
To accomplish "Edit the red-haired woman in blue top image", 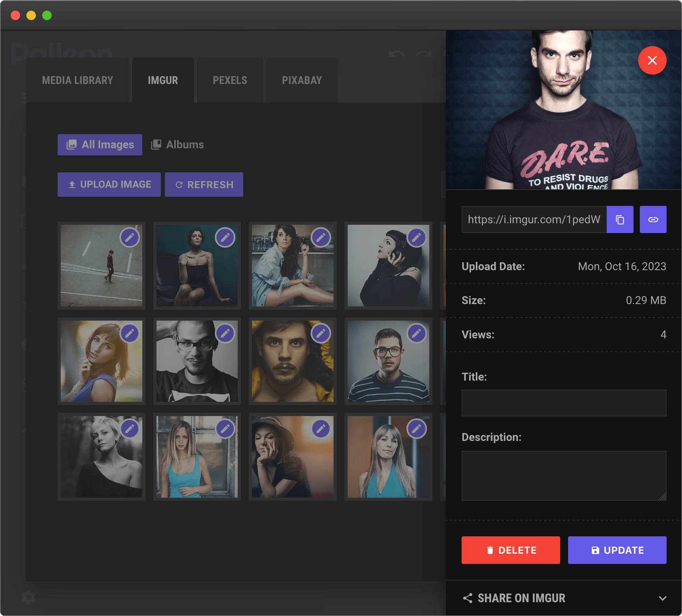I will tap(130, 333).
